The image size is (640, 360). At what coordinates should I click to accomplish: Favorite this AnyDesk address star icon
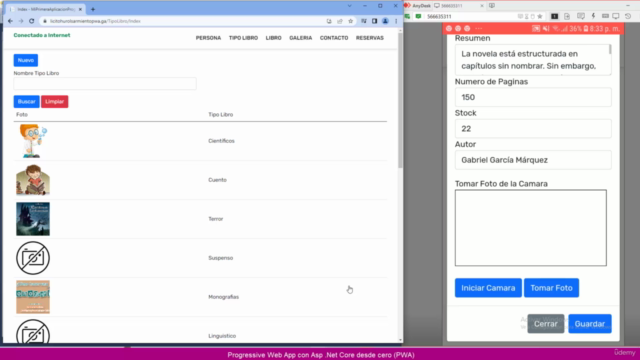[540, 16]
